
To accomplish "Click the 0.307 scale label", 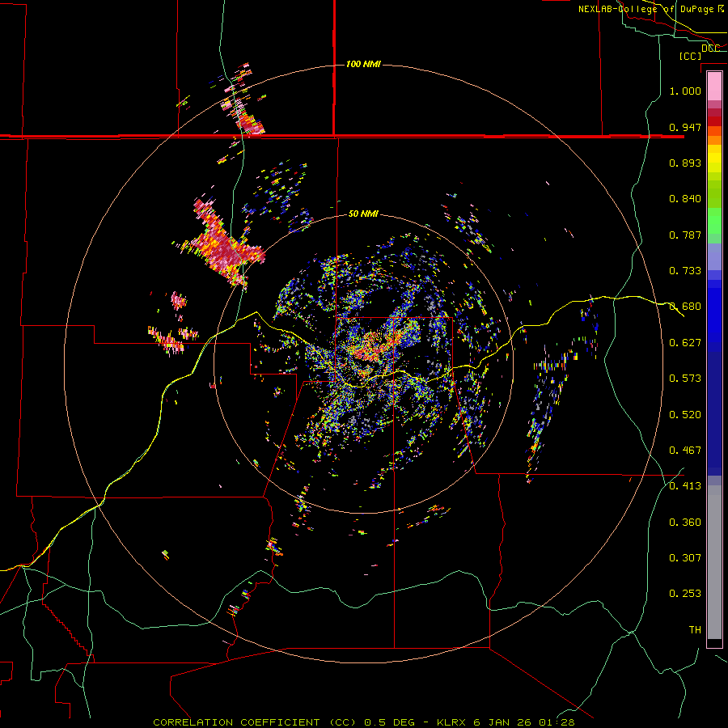I will [x=685, y=558].
